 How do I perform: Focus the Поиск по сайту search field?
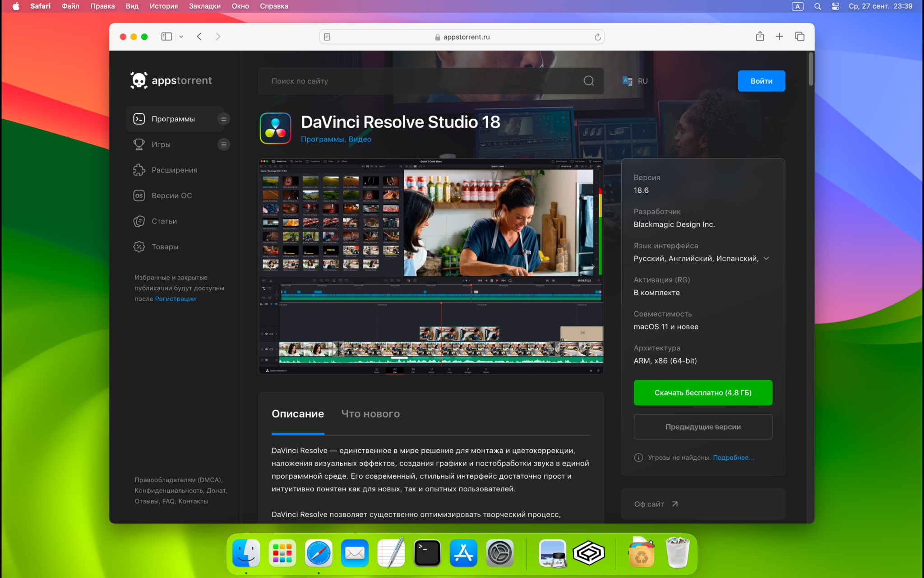431,81
